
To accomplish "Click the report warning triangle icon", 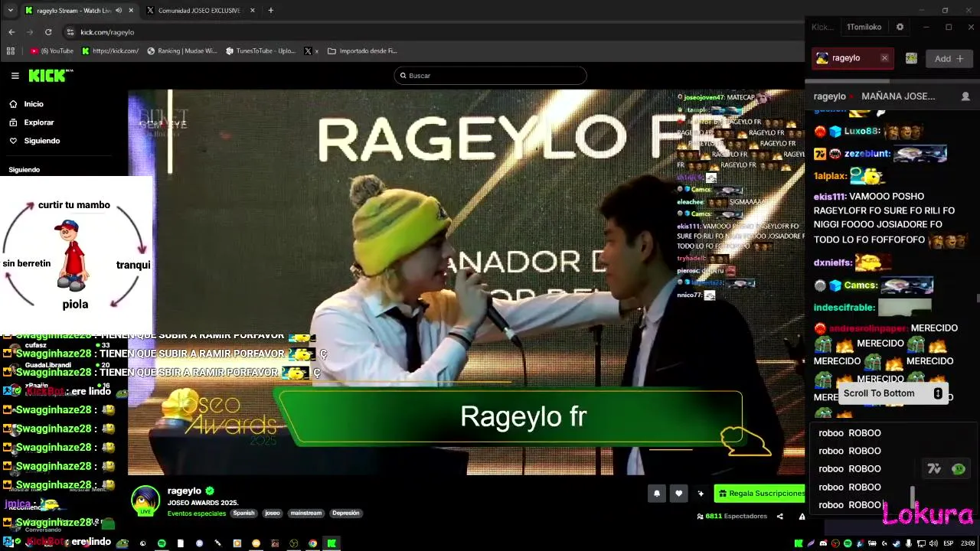I will tap(802, 517).
